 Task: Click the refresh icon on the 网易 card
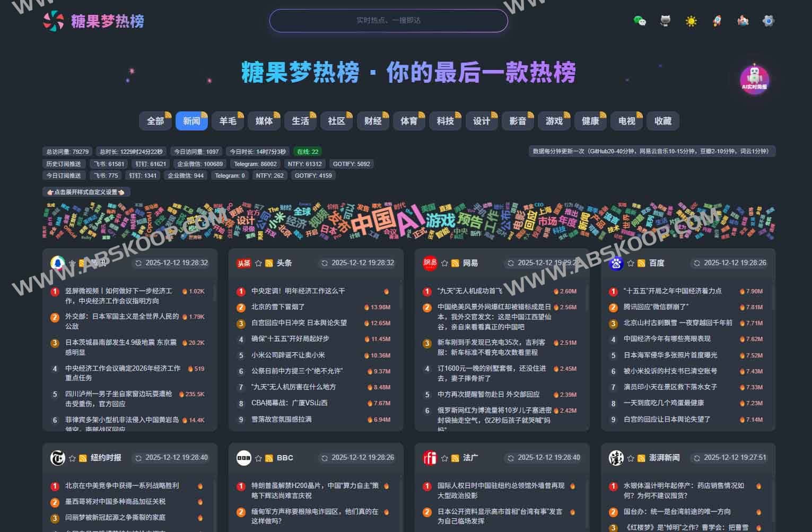tap(510, 263)
